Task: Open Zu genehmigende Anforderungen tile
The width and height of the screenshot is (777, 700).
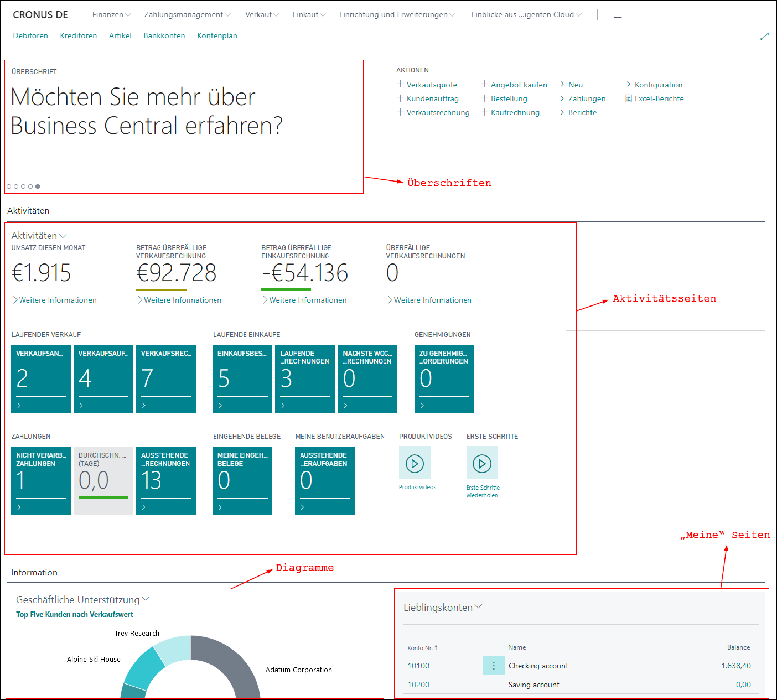Action: pos(444,379)
